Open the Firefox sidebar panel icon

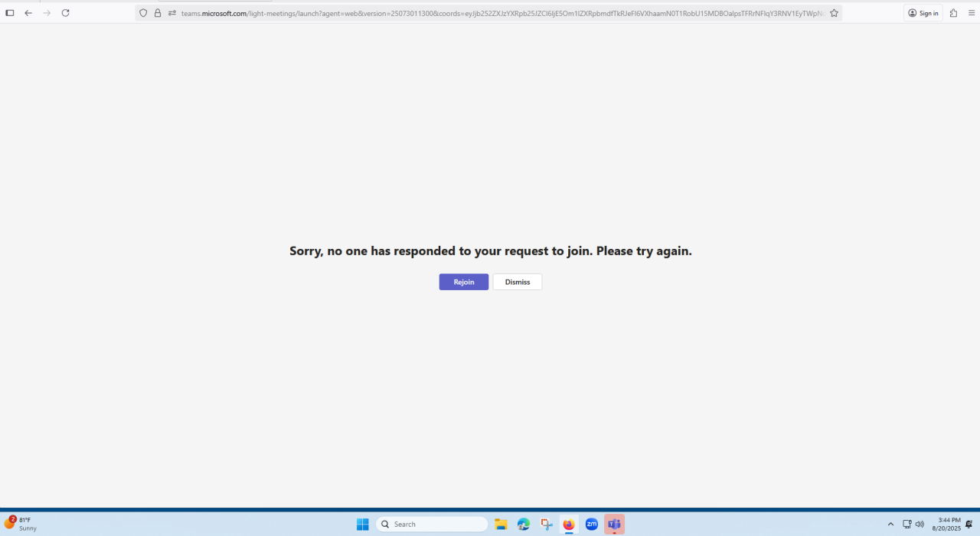pyautogui.click(x=10, y=13)
